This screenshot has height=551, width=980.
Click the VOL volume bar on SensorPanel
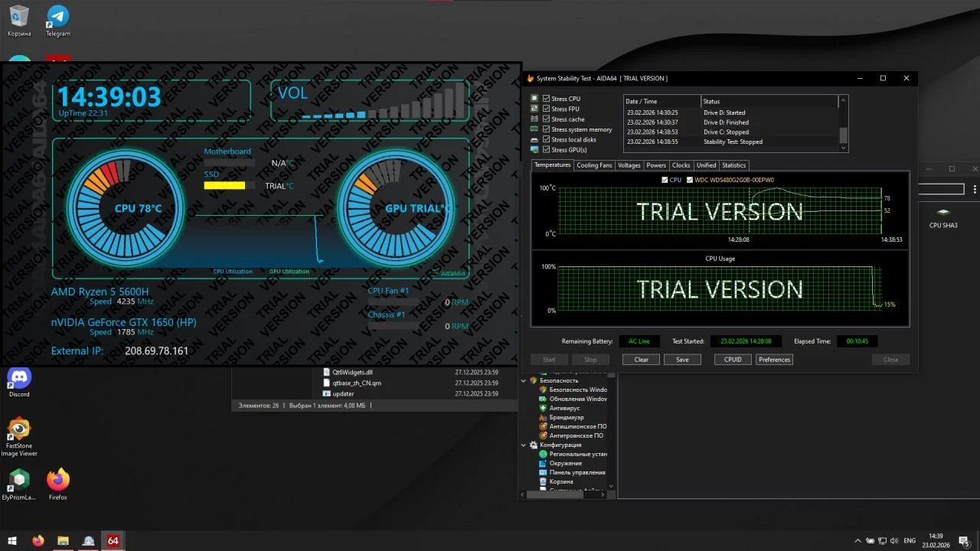click(383, 99)
